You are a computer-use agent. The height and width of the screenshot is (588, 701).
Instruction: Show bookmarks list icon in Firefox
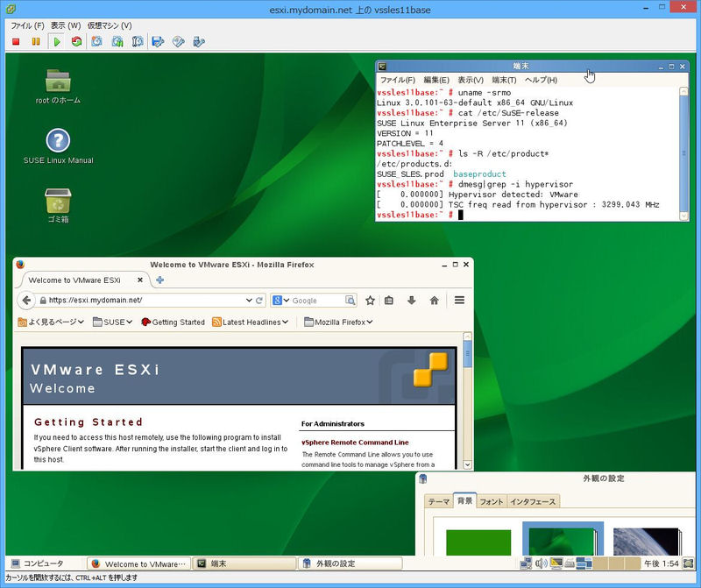click(389, 301)
